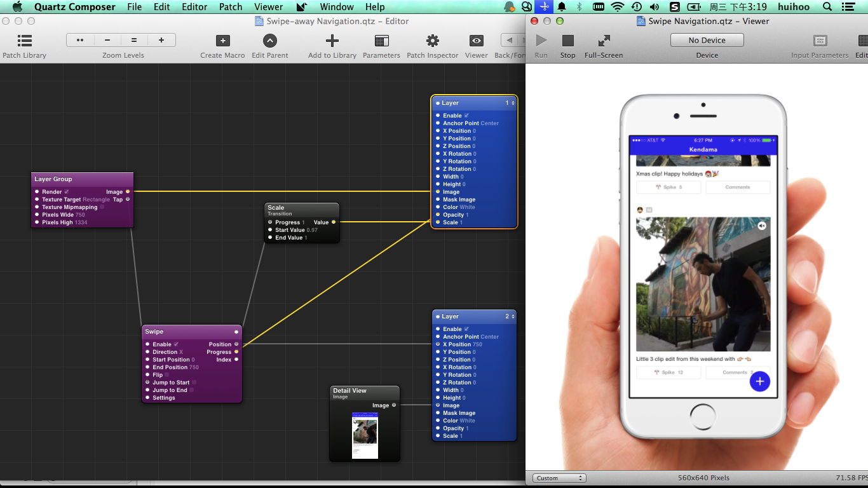Viewport: 868px width, 488px height.
Task: Open the Patch menu in the menu bar
Action: (x=231, y=7)
